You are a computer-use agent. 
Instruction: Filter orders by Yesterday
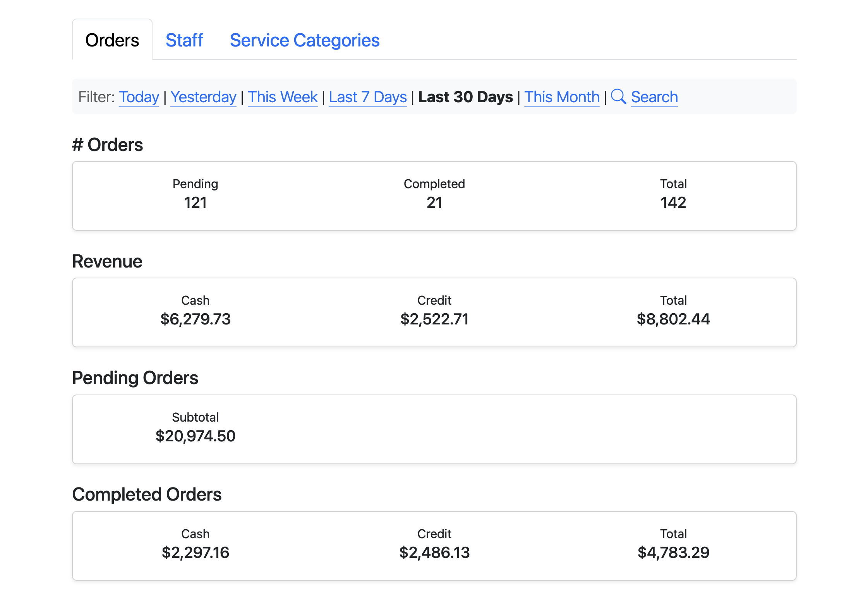[x=203, y=97]
